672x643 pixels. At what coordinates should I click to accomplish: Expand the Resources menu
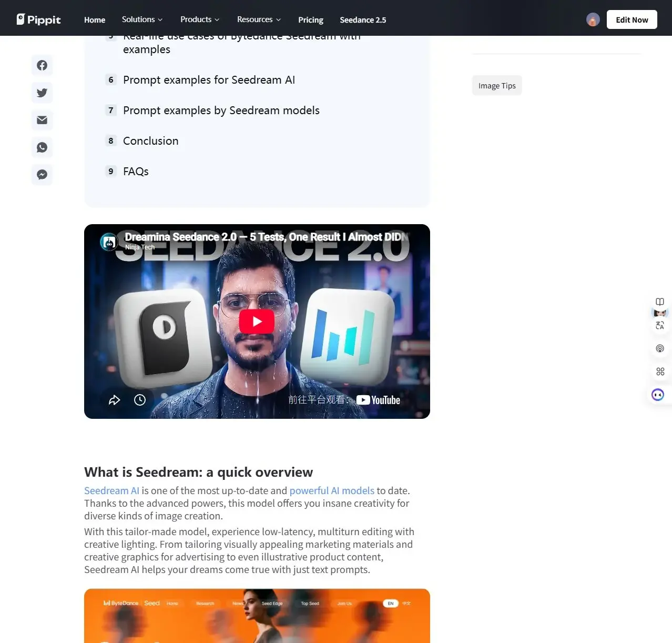click(259, 19)
